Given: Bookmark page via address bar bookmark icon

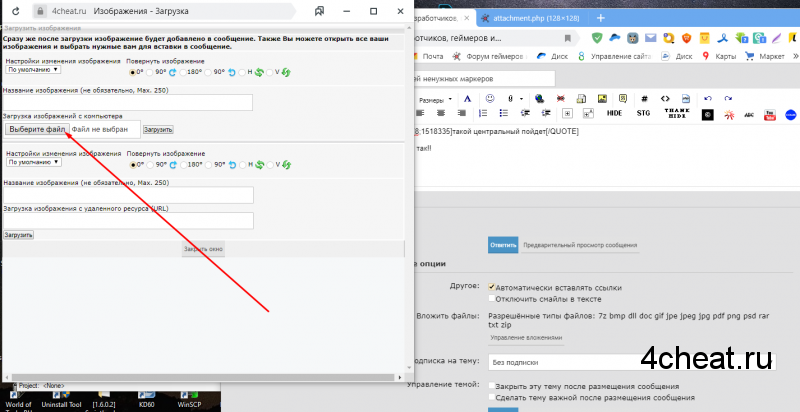Looking at the screenshot, I should (567, 38).
